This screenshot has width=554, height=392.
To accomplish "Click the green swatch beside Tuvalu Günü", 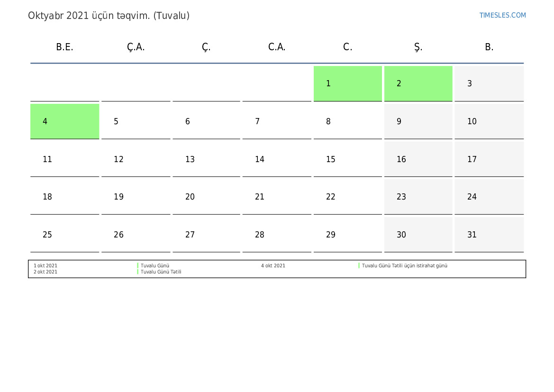I will 138,266.
